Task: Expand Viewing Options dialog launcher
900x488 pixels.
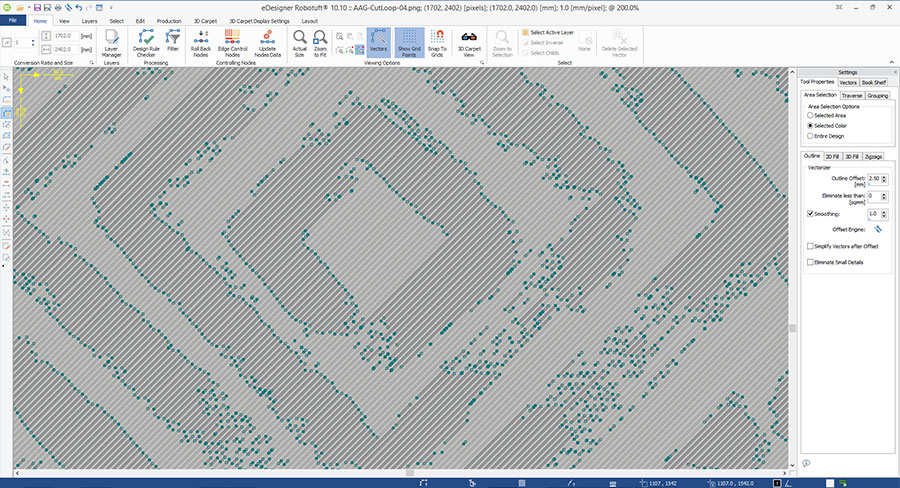Action: [x=482, y=63]
